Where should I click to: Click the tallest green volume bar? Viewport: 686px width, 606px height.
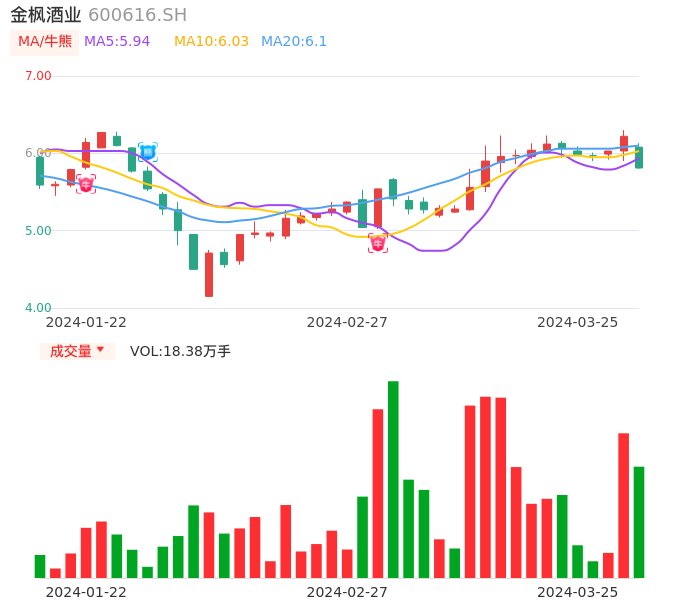(393, 480)
